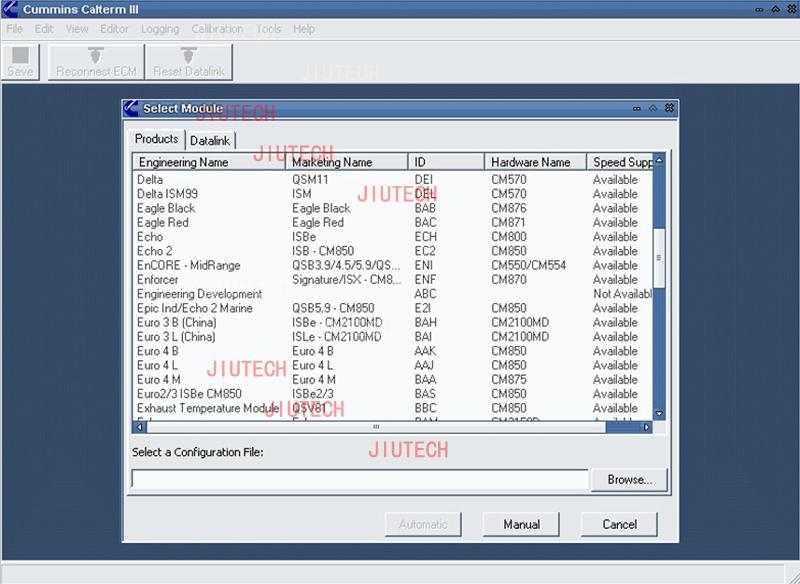800x584 pixels.
Task: Click the configuration file input field
Action: [x=360, y=480]
